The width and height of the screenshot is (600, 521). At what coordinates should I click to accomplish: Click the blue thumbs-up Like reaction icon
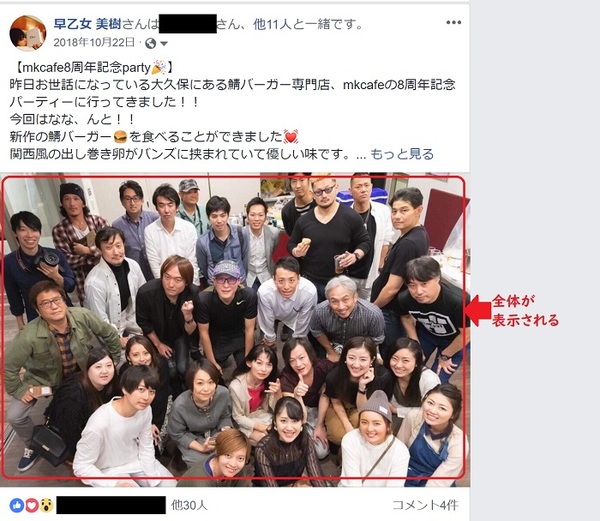16,505
